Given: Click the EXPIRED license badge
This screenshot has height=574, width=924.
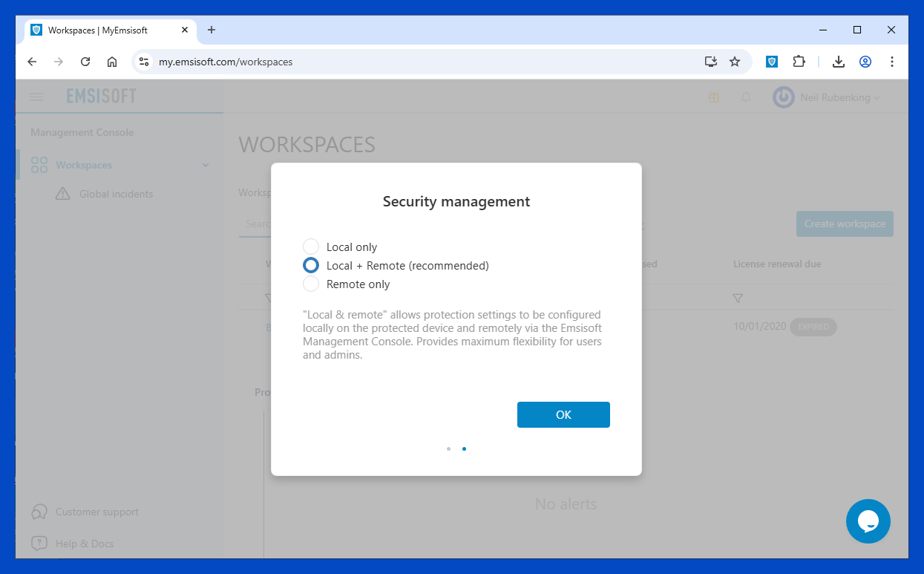Looking at the screenshot, I should pos(813,327).
